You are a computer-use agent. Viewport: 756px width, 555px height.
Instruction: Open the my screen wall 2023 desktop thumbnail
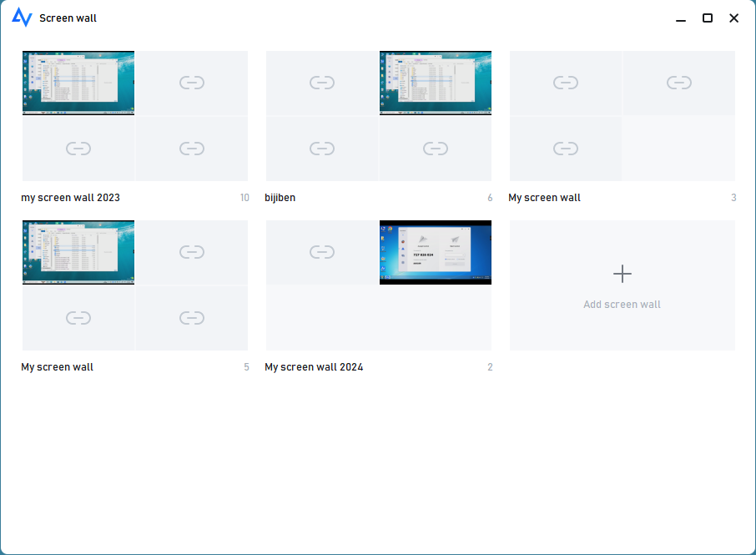[x=78, y=82]
